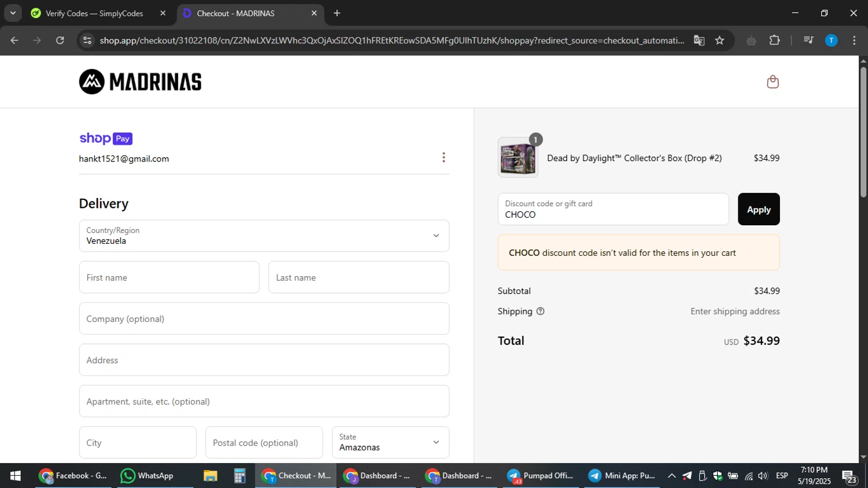868x488 pixels.
Task: Open Chrome's three-dot menu
Action: [x=854, y=40]
